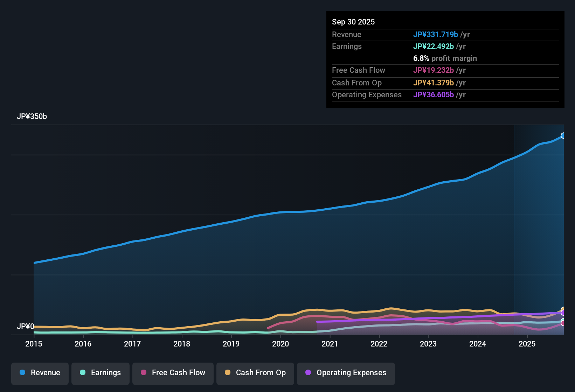Select the teal Earnings legend dot icon

[83, 373]
